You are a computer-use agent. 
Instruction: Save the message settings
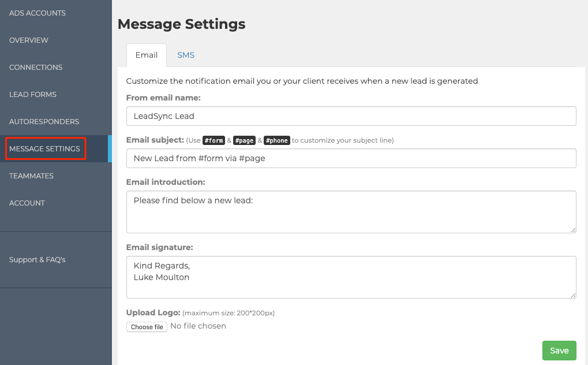559,350
